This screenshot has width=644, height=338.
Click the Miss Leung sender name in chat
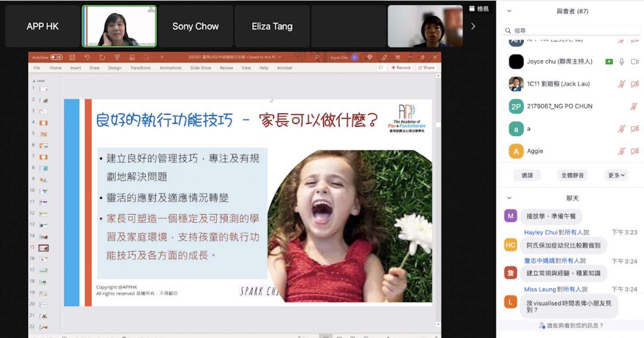(x=540, y=289)
